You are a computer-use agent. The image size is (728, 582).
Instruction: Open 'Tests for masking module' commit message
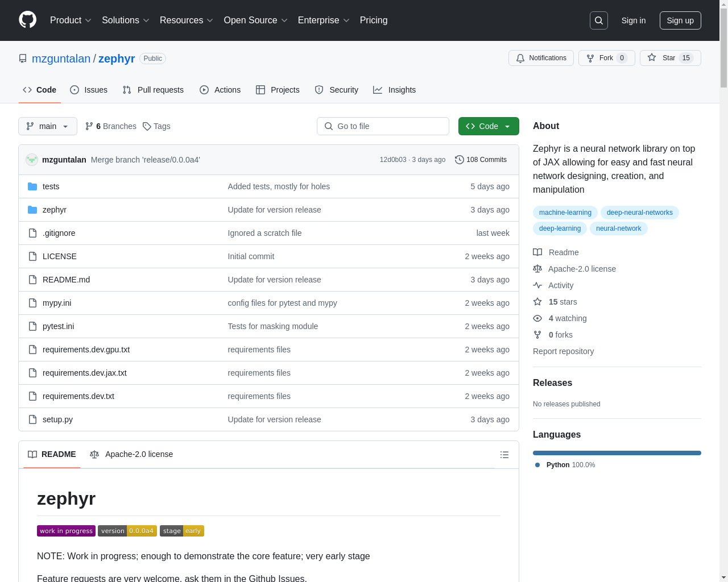(x=273, y=326)
